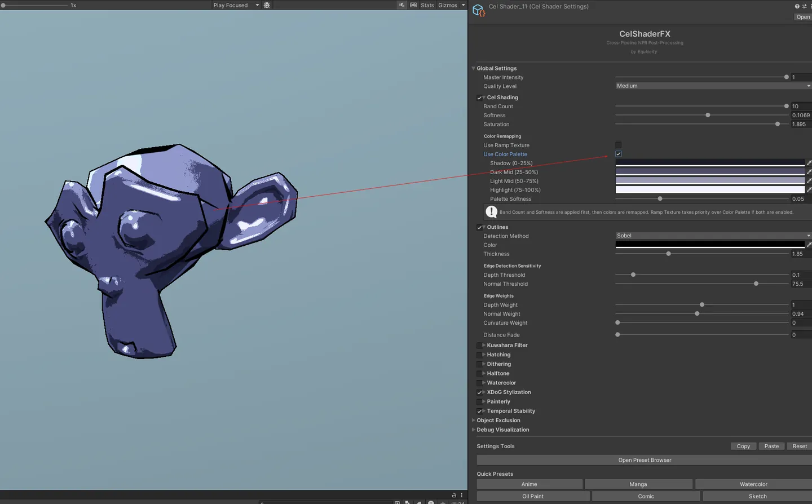Disable the XDoG Stylization checkbox

pos(479,392)
